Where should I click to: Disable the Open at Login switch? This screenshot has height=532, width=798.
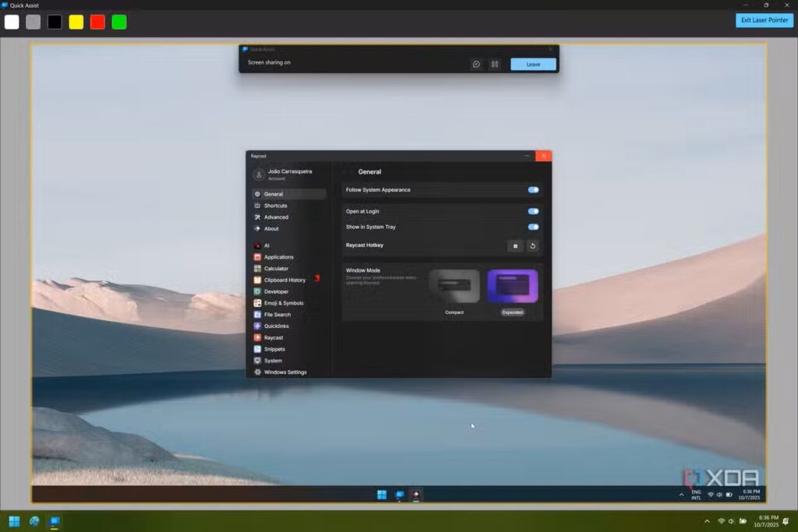tap(533, 211)
